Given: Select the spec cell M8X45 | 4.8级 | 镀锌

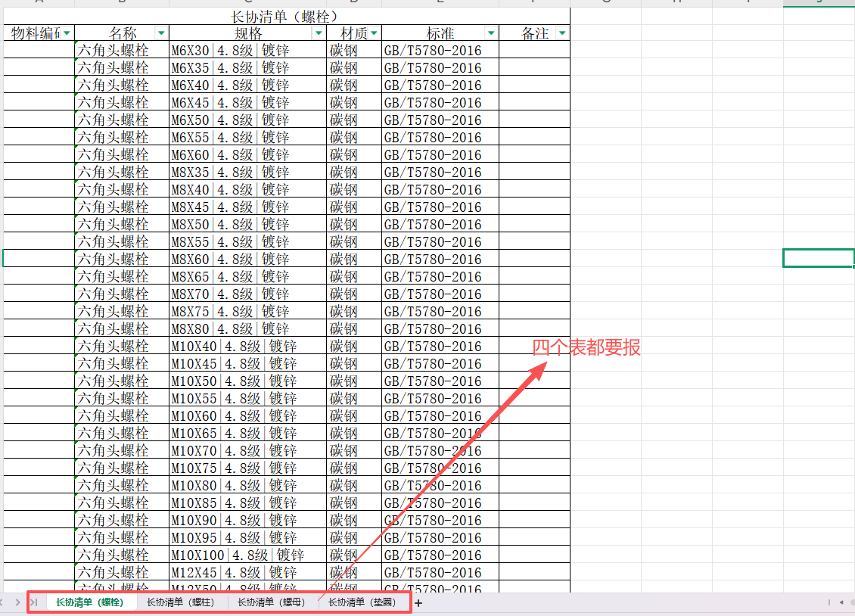Looking at the screenshot, I should coord(247,207).
